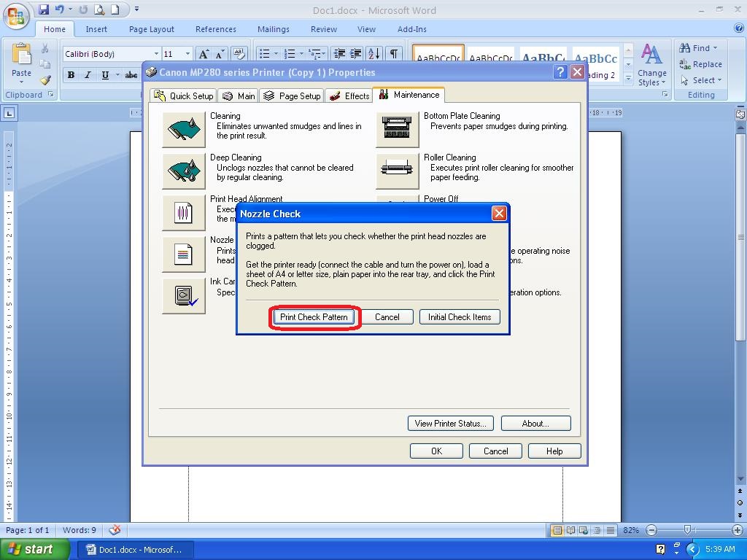This screenshot has height=560, width=747.
Task: Open the Effects tab
Action: click(x=349, y=96)
